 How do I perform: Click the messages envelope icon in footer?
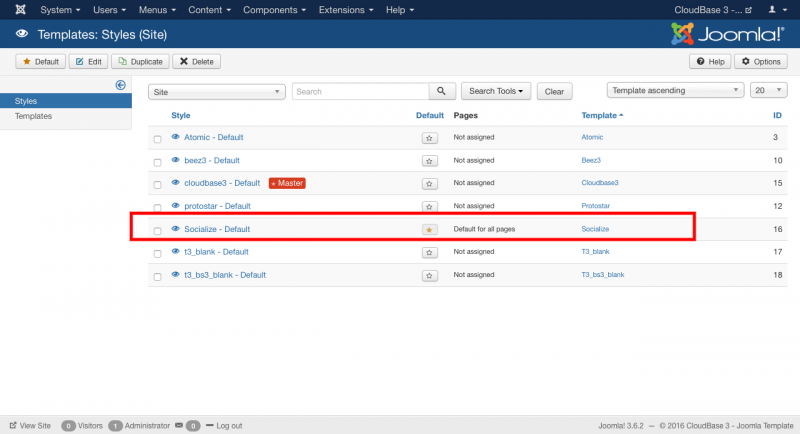point(179,425)
